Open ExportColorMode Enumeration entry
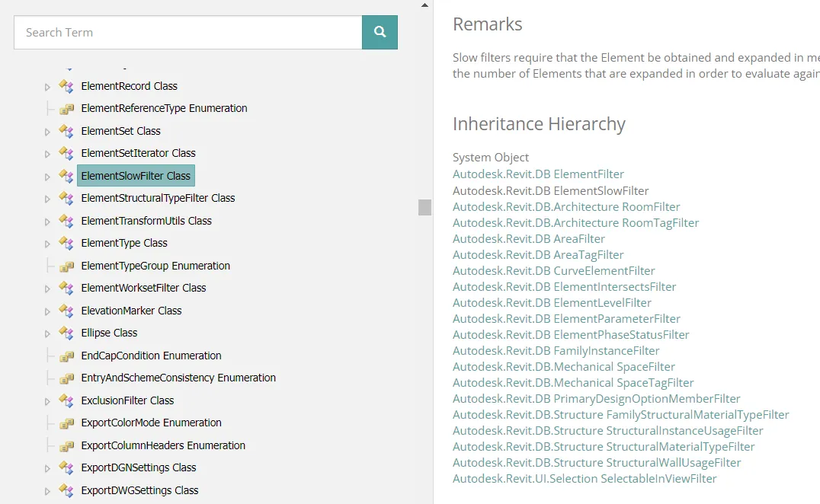 point(151,423)
